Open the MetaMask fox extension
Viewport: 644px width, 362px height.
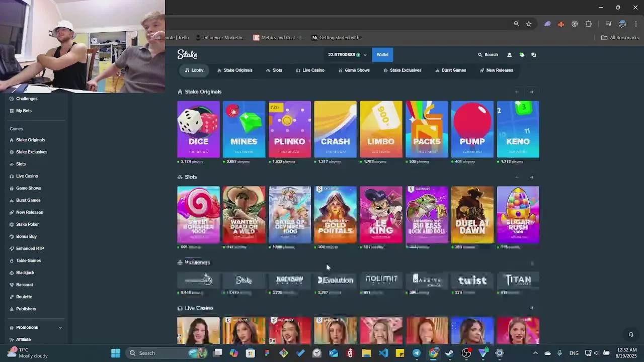[561, 24]
